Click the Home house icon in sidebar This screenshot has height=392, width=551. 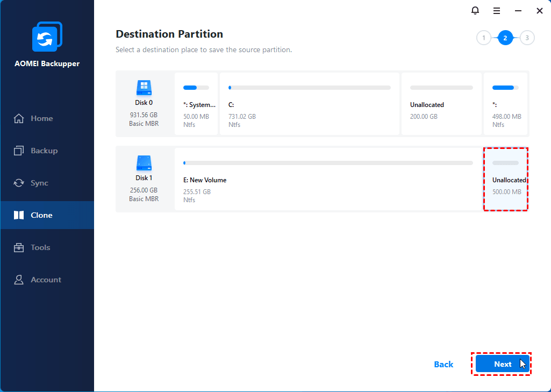[x=19, y=118]
